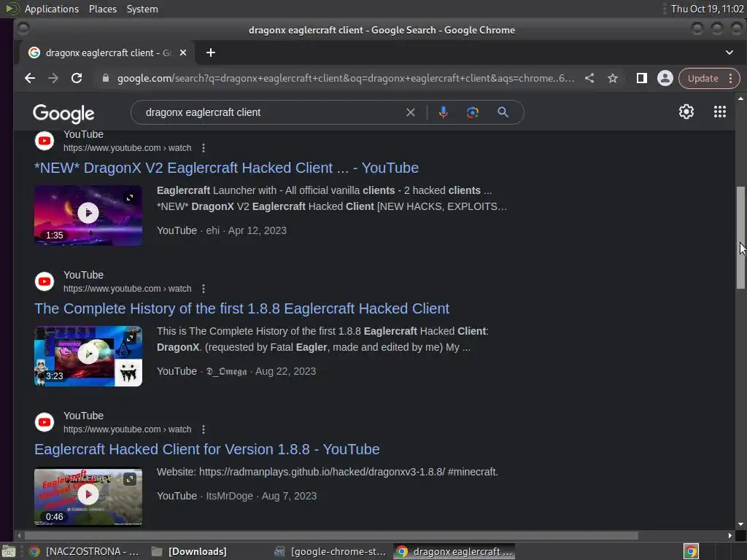Expand preview of the 0:46 video
This screenshot has width=747, height=560.
(x=130, y=479)
